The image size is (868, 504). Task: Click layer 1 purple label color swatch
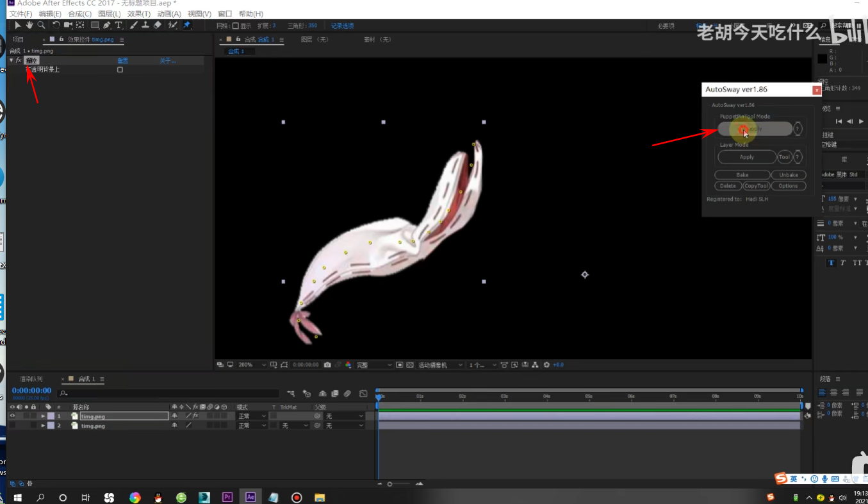point(51,416)
